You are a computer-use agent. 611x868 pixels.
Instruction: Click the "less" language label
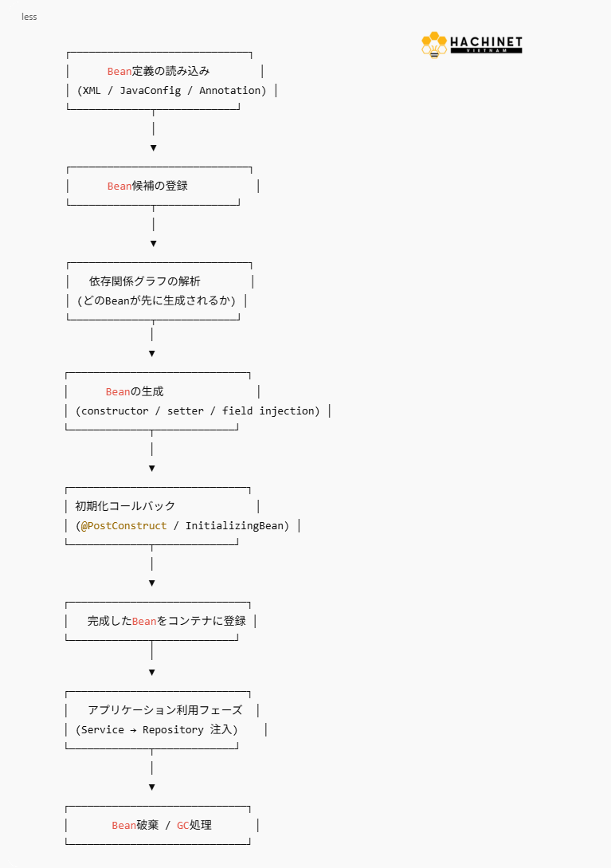(x=29, y=17)
